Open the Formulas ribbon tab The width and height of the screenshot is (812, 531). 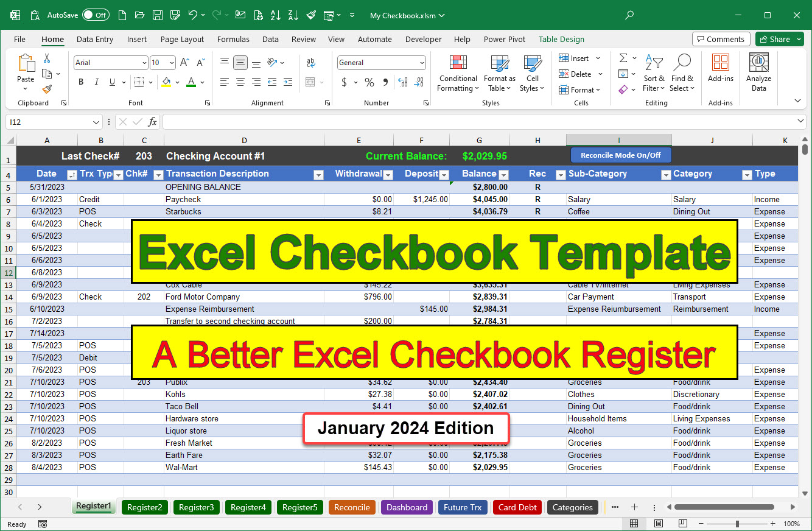click(x=233, y=39)
